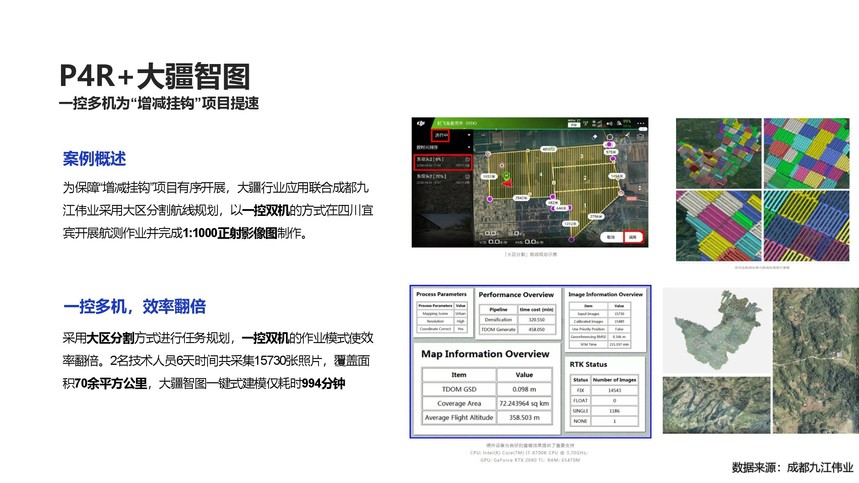Click the north compass arrow icon on map
The image size is (859, 483).
628,135
